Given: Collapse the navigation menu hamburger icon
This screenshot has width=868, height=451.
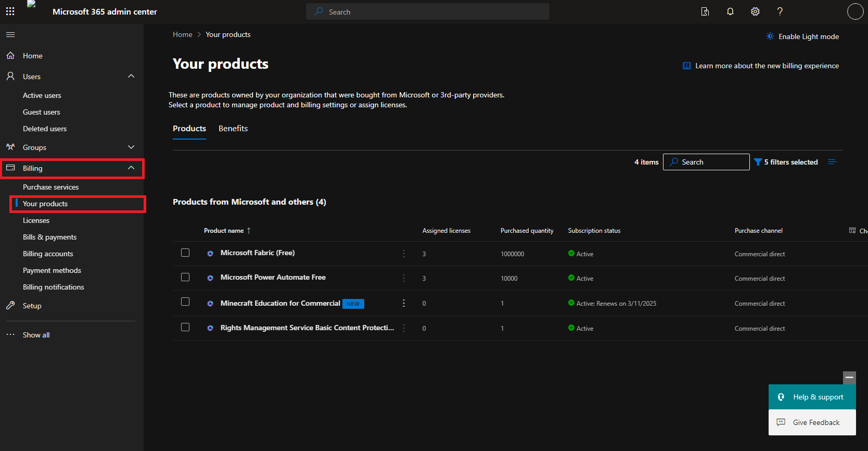Looking at the screenshot, I should [x=10, y=35].
